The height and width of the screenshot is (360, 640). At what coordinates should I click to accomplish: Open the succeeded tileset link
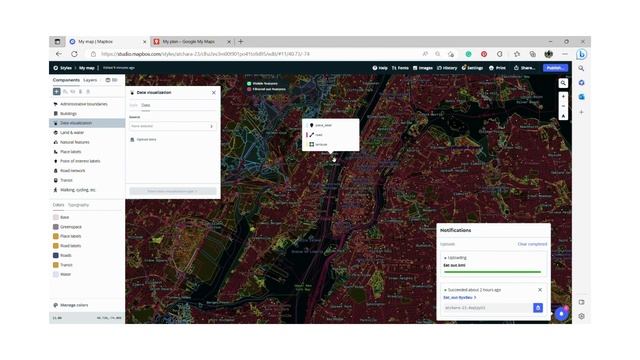(x=460, y=298)
